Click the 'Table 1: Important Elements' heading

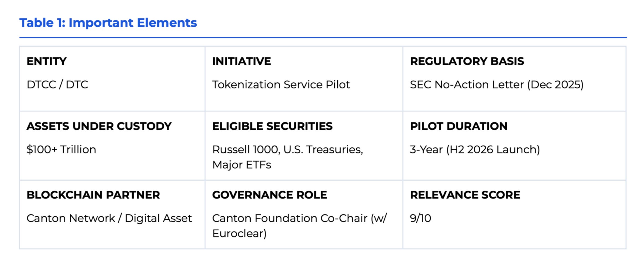tap(108, 23)
